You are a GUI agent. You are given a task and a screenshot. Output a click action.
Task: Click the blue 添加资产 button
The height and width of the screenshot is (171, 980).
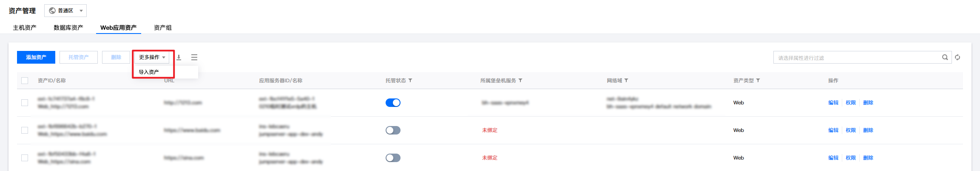[x=36, y=57]
